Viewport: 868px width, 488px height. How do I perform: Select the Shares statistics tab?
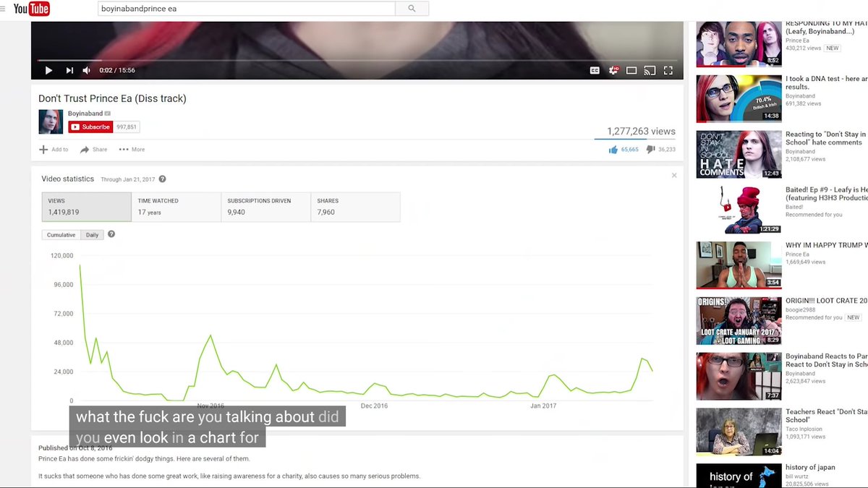[x=355, y=207]
